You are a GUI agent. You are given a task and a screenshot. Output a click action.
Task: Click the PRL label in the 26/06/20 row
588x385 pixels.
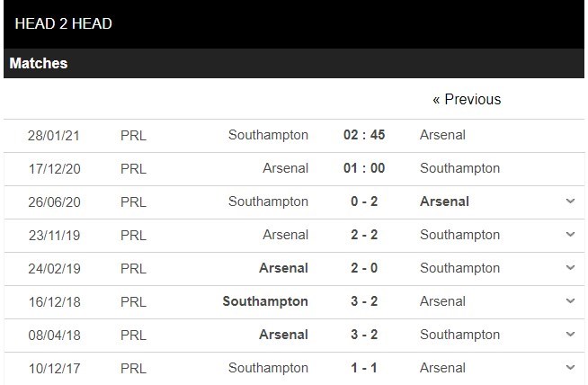[x=133, y=201]
